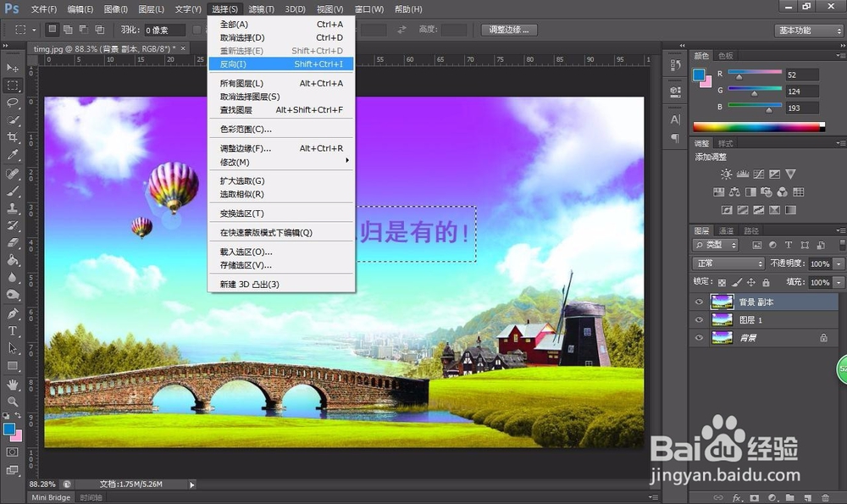The image size is (847, 504).
Task: Toggle lock position
Action: pyautogui.click(x=751, y=282)
